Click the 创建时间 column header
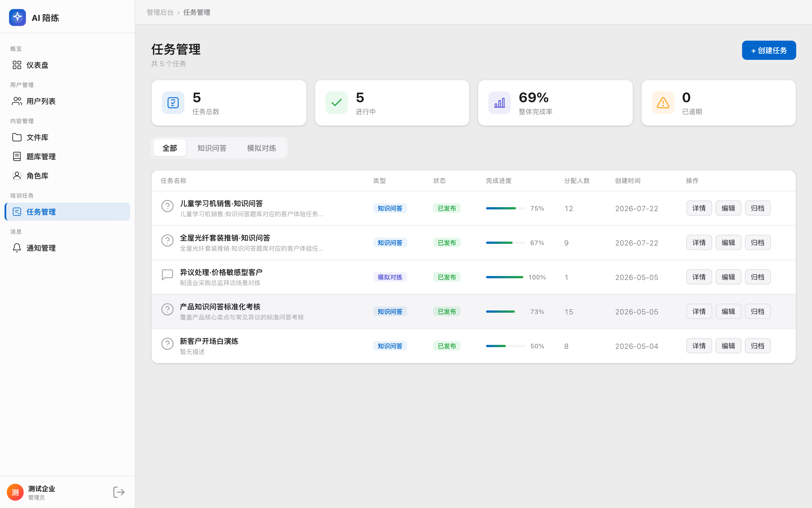Viewport: 812px width, 508px height. coord(628,181)
